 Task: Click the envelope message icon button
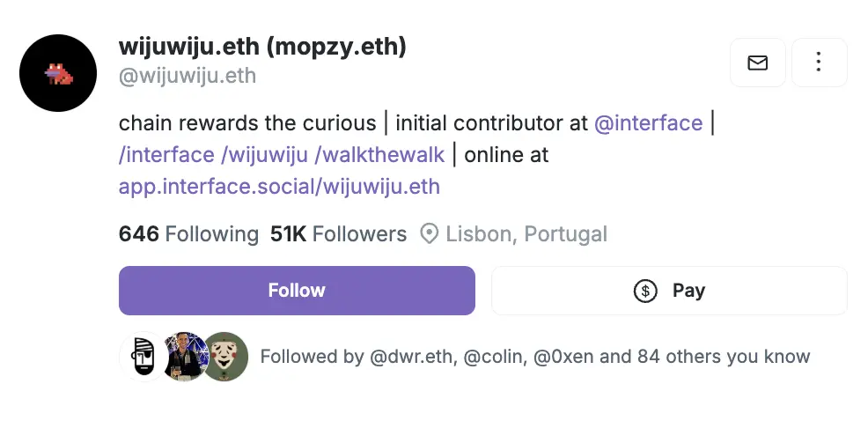click(x=757, y=63)
